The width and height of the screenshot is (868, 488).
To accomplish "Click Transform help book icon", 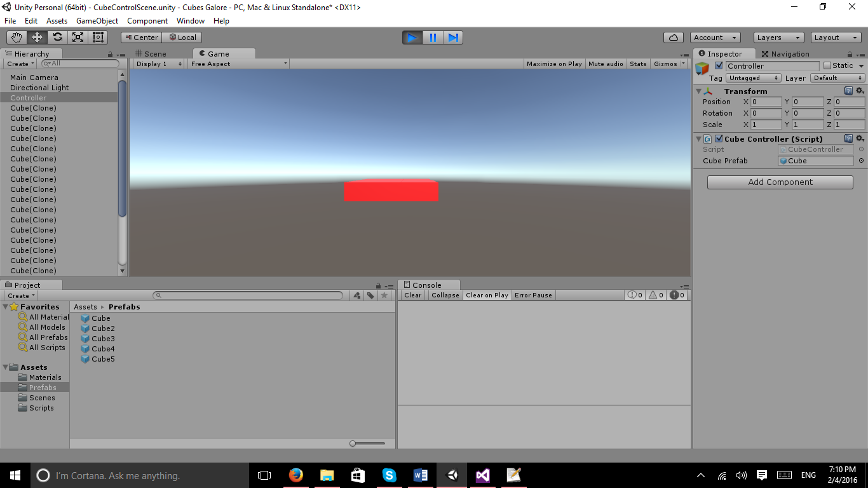I will (x=848, y=91).
